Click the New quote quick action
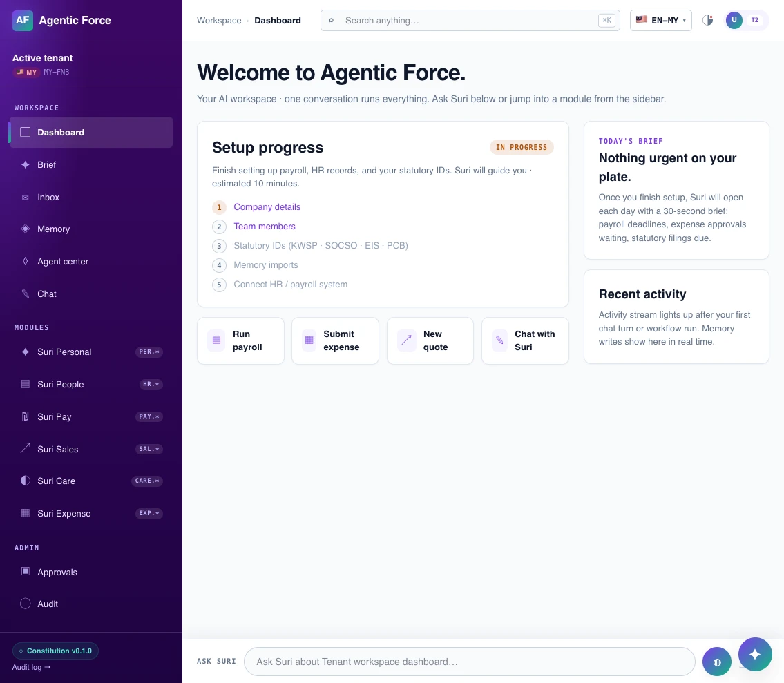The image size is (784, 683). coord(430,340)
